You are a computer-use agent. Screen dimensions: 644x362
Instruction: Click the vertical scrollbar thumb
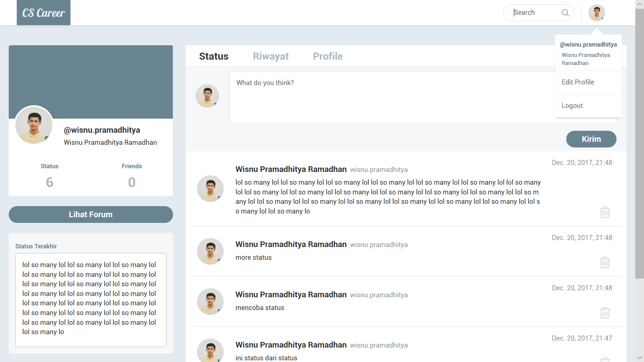pos(640,144)
